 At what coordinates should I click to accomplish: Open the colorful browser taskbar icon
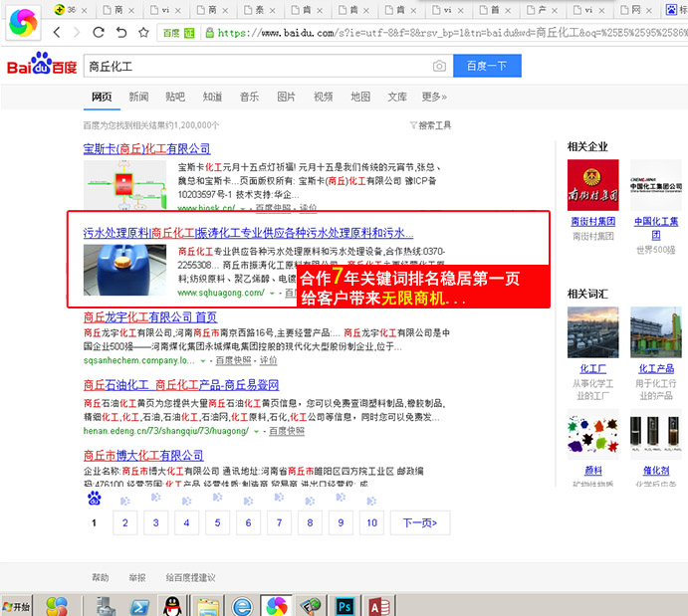(277, 606)
